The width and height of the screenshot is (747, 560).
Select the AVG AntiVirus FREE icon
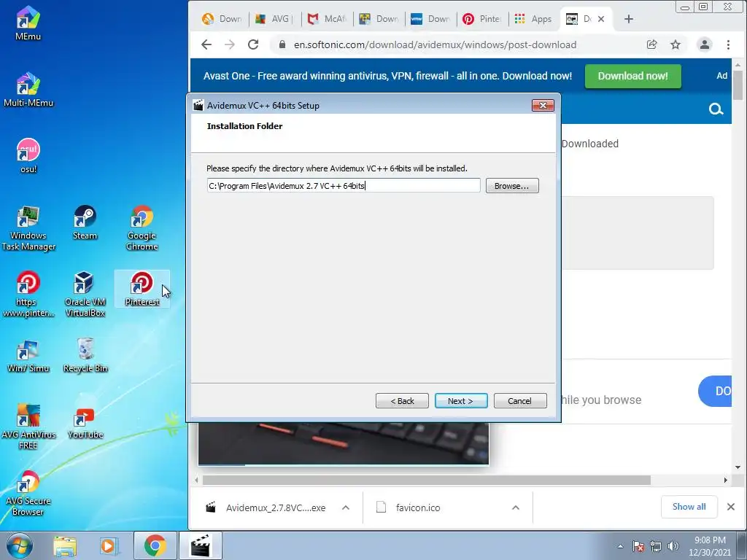tap(28, 427)
